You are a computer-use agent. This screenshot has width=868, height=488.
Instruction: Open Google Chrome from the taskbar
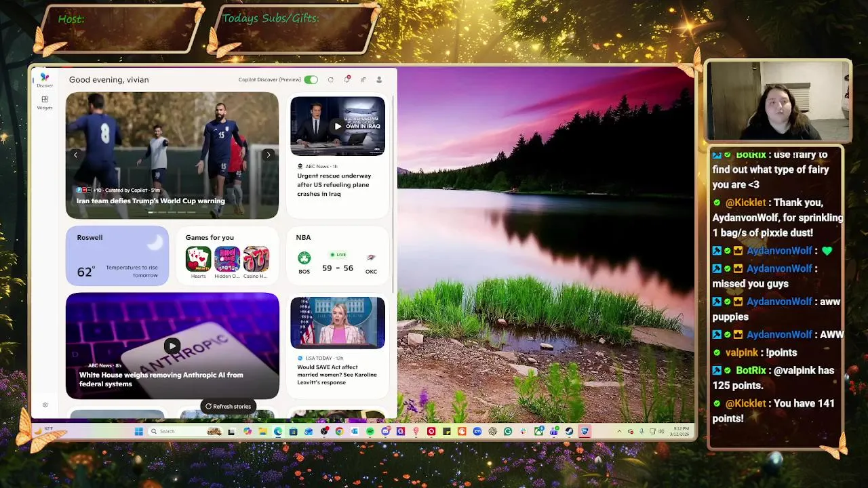pos(339,431)
